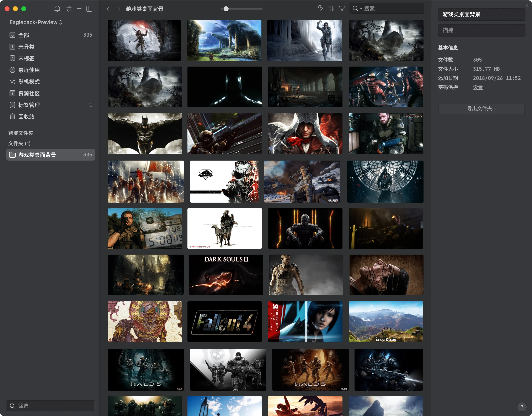Select the DARK SOULS III thumbnail
532x416 pixels.
(x=226, y=275)
